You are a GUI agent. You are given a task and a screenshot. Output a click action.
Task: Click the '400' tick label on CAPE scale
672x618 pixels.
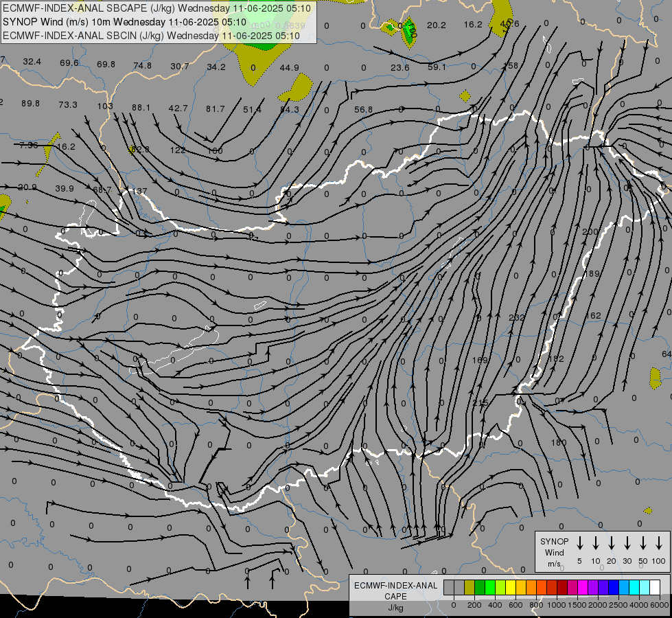pos(495,605)
